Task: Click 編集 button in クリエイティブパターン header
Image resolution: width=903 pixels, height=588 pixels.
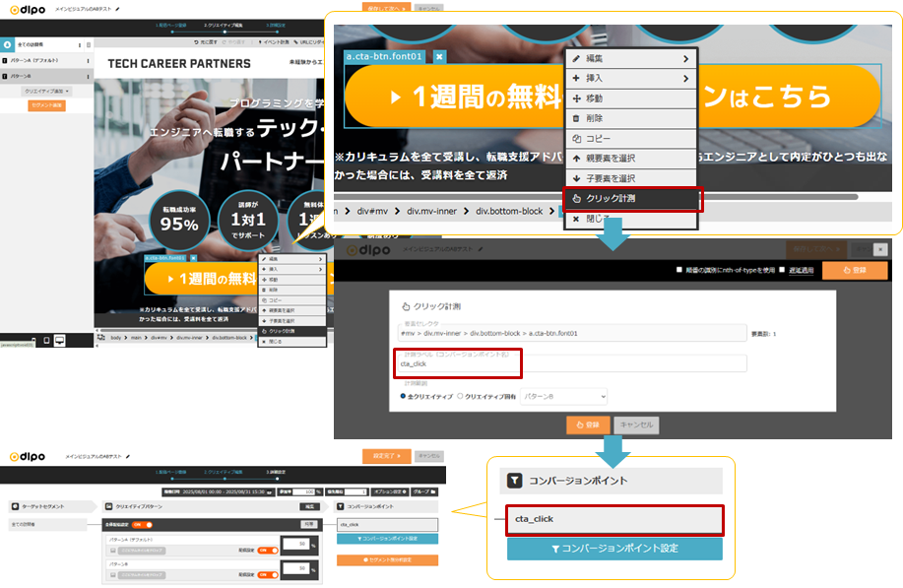Action: [x=310, y=507]
